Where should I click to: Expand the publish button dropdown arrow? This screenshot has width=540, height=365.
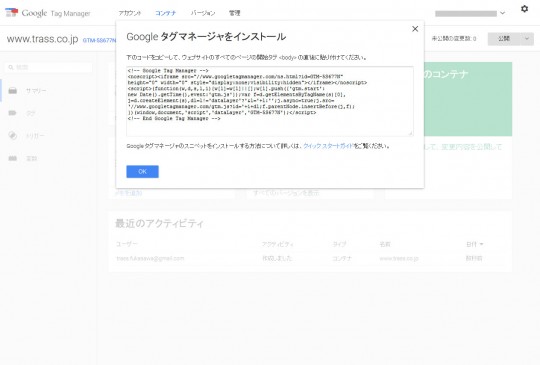527,39
